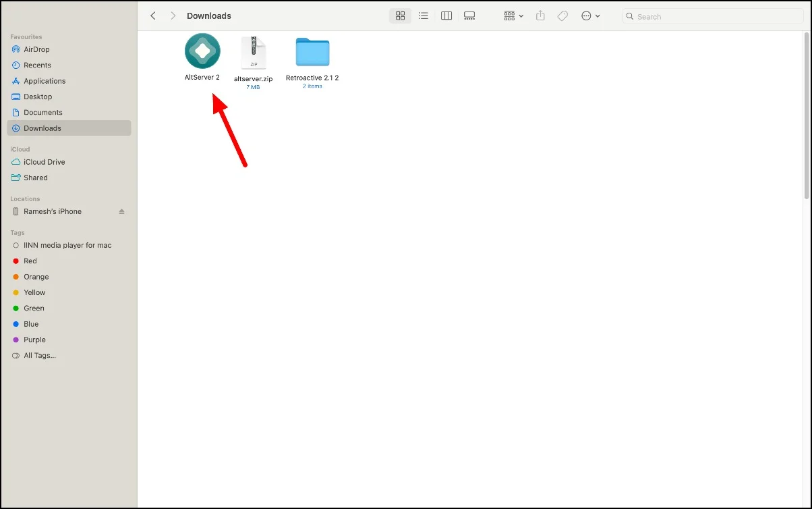The image size is (812, 509).
Task: Filter by the Green tag
Action: pos(69,308)
